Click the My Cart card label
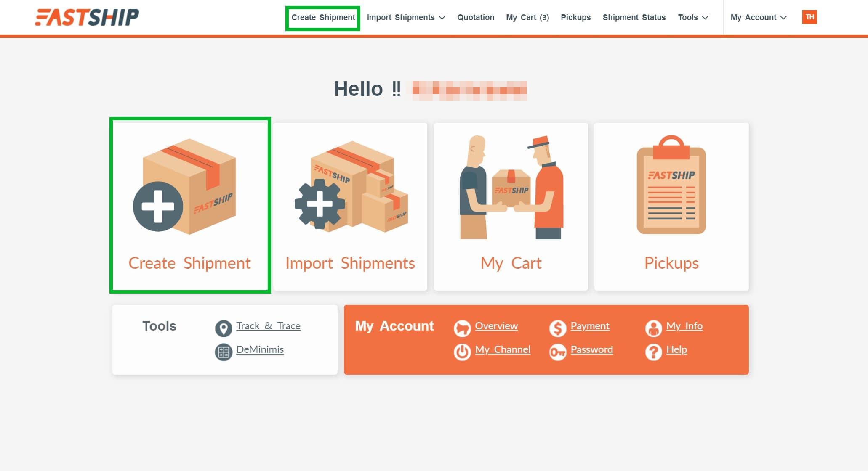868x471 pixels. pyautogui.click(x=511, y=263)
